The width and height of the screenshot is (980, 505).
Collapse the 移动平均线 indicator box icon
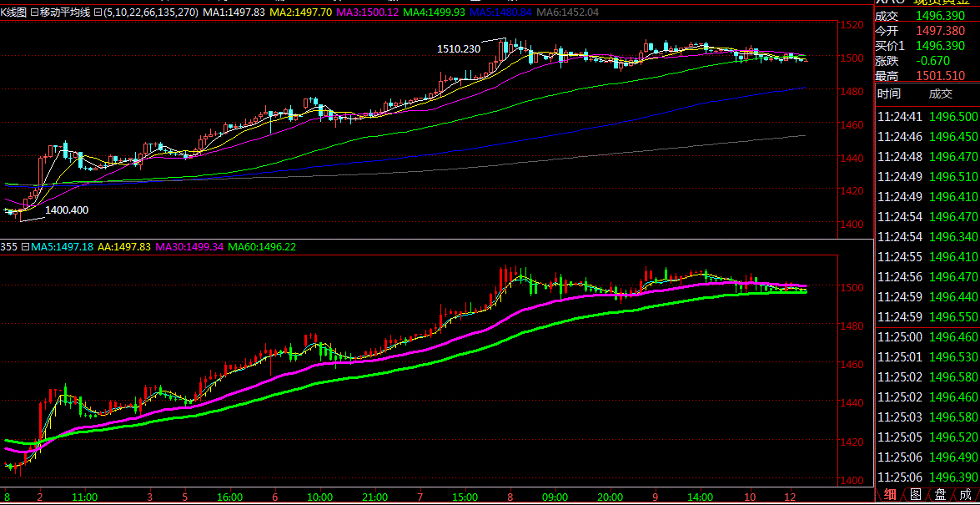click(34, 13)
